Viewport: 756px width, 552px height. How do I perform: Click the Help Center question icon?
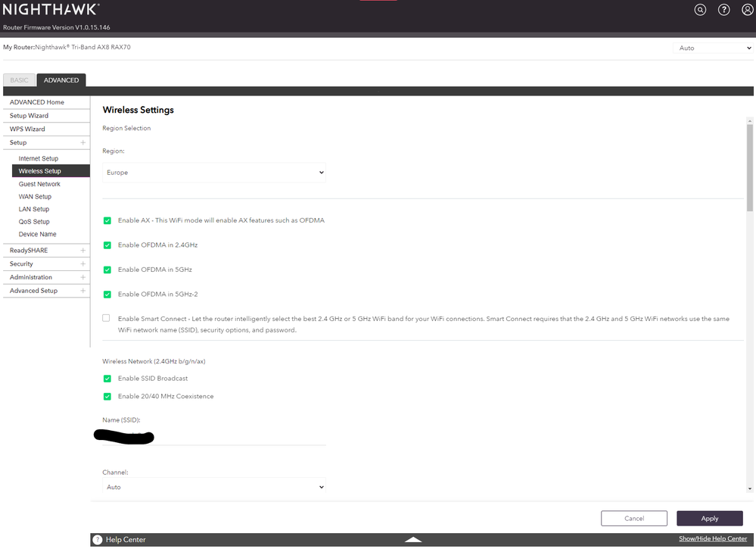(x=98, y=539)
